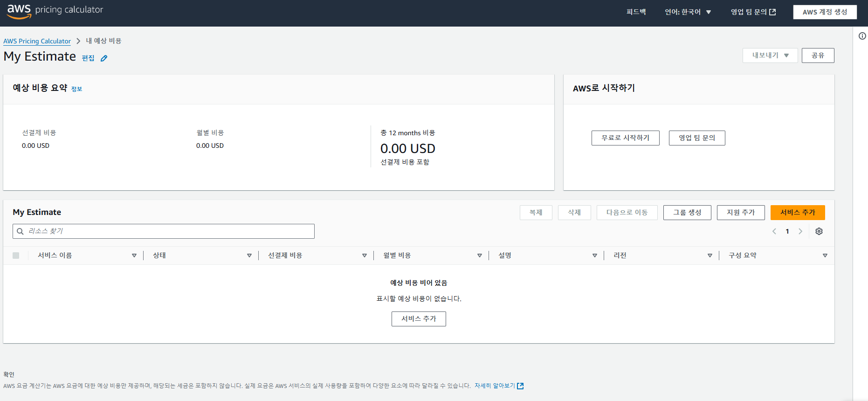The width and height of the screenshot is (868, 401).
Task: Click breadcrumb chevron separator icon
Action: click(78, 41)
